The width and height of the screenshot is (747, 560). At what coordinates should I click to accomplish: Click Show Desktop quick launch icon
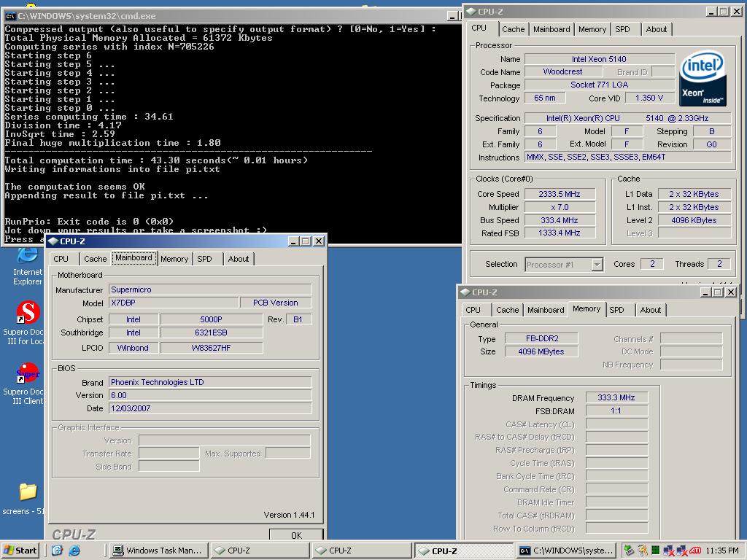[57, 551]
